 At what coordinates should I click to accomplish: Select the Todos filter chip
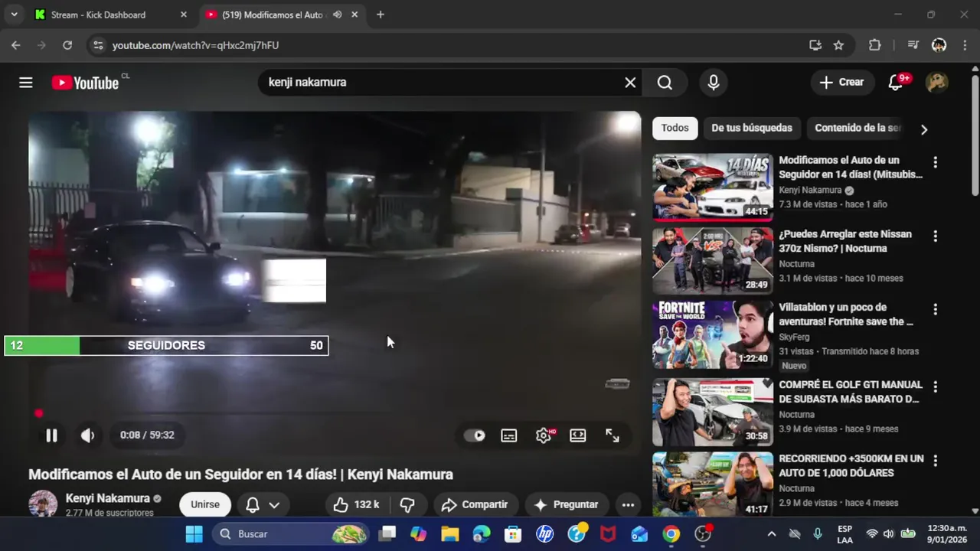[x=675, y=128]
